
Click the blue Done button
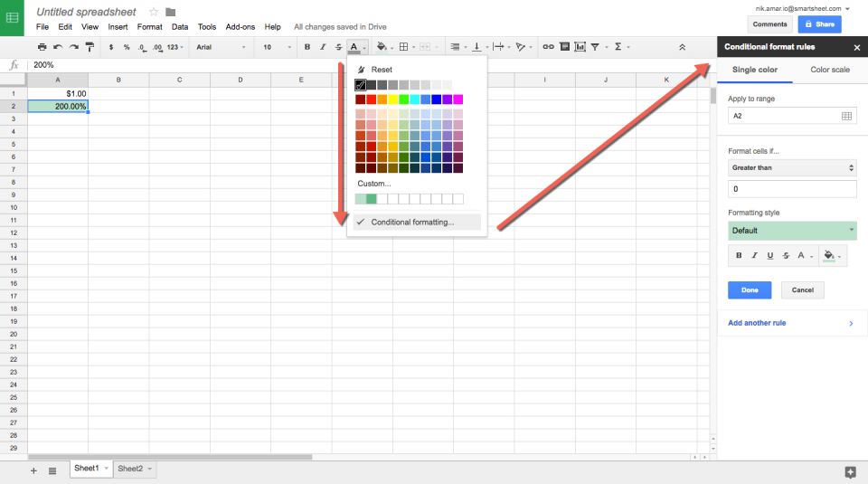point(750,290)
